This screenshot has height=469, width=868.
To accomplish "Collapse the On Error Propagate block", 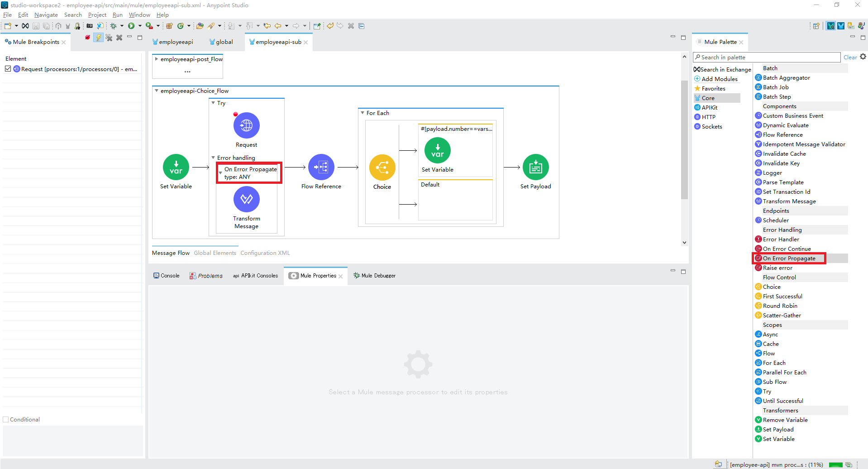I will click(x=220, y=173).
